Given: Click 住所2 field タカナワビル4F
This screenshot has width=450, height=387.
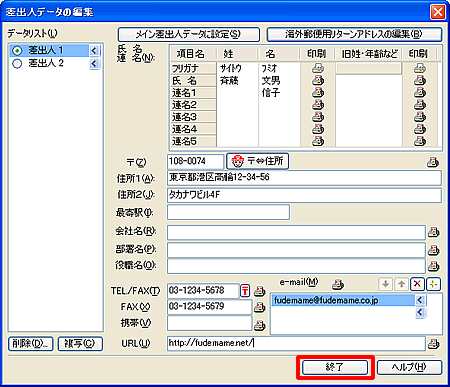Looking at the screenshot, I should [x=304, y=195].
